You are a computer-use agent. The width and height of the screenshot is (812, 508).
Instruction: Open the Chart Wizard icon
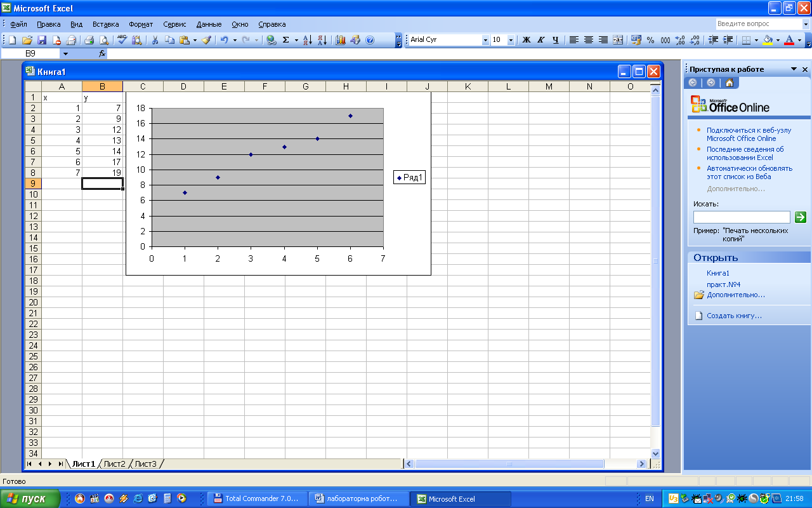(341, 40)
